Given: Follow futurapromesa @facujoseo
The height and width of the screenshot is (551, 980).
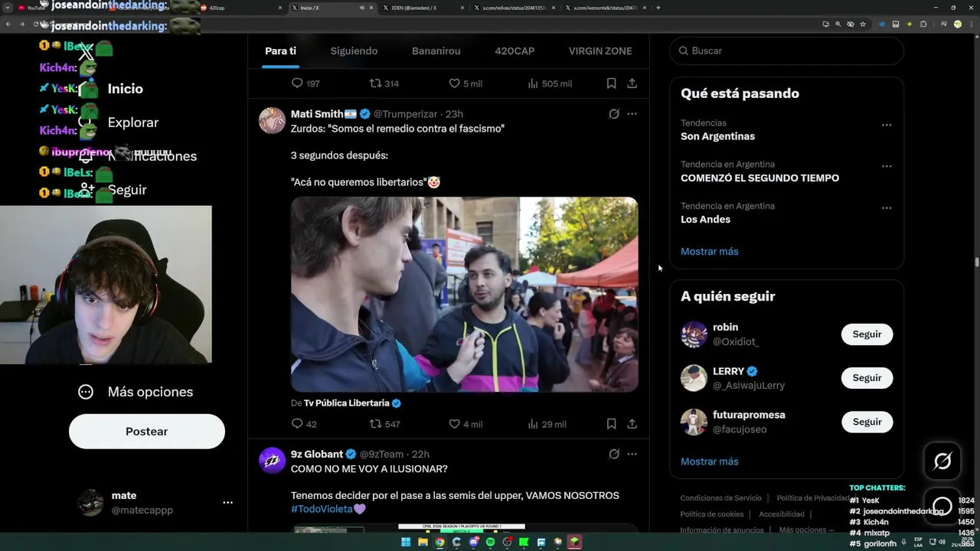Looking at the screenshot, I should coord(867,422).
